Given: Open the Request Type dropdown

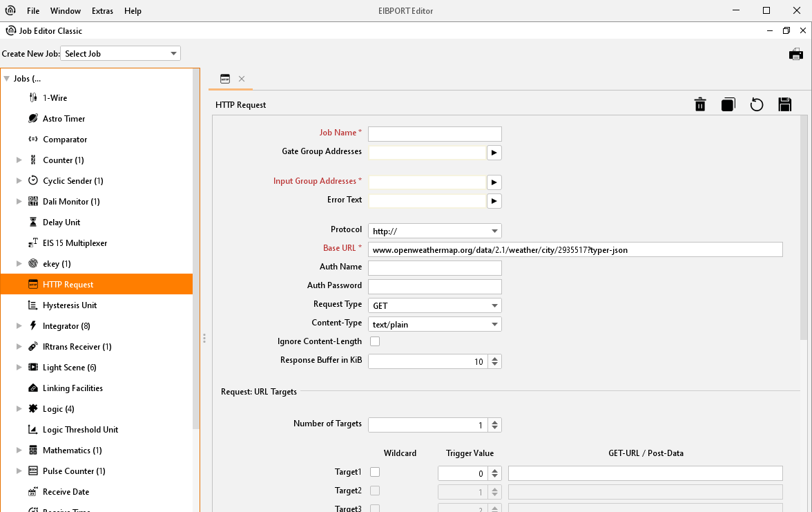Looking at the screenshot, I should click(x=494, y=305).
